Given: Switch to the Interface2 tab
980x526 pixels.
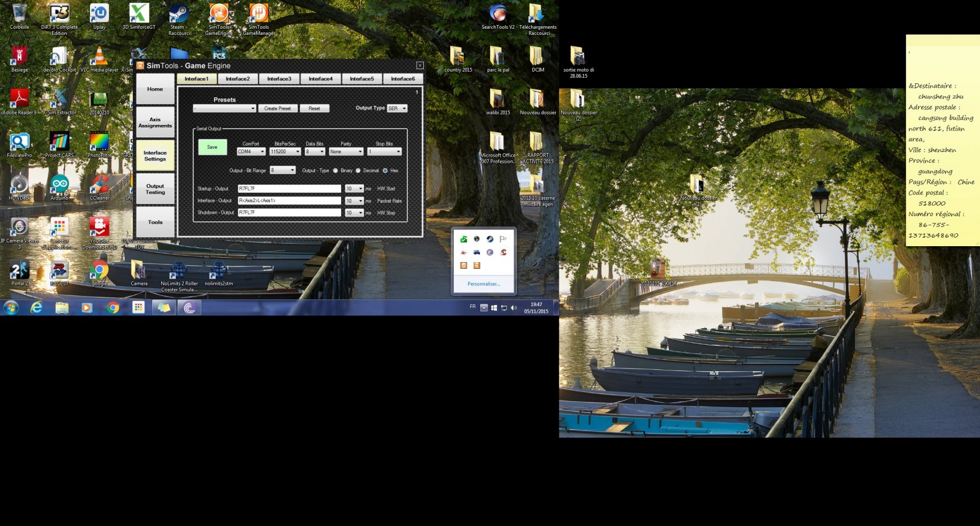Looking at the screenshot, I should [238, 79].
